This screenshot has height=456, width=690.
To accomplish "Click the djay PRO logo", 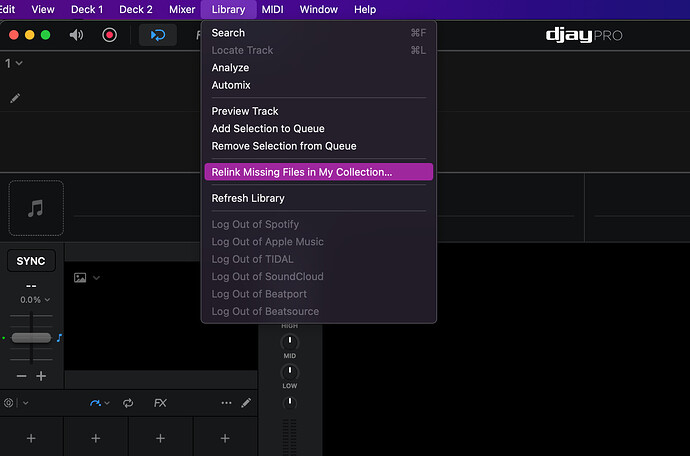I will pyautogui.click(x=584, y=35).
